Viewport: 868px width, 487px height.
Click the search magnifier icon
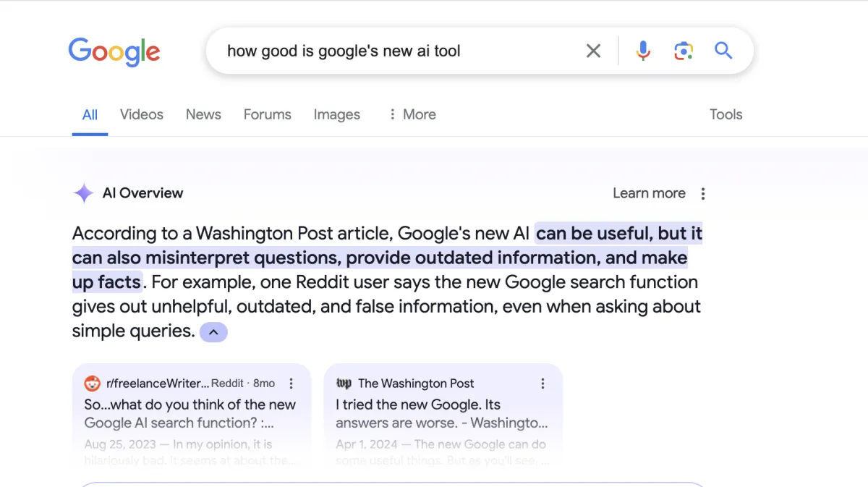click(x=723, y=51)
